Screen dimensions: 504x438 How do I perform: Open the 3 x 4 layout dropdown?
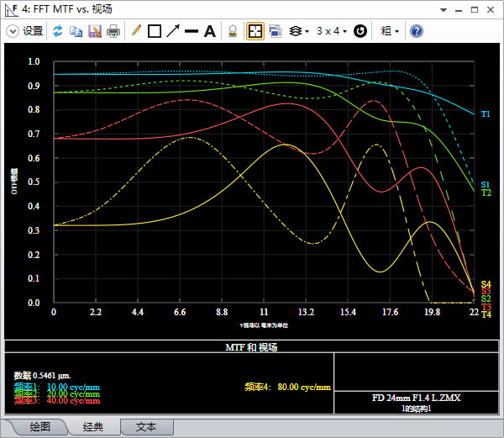pos(332,31)
